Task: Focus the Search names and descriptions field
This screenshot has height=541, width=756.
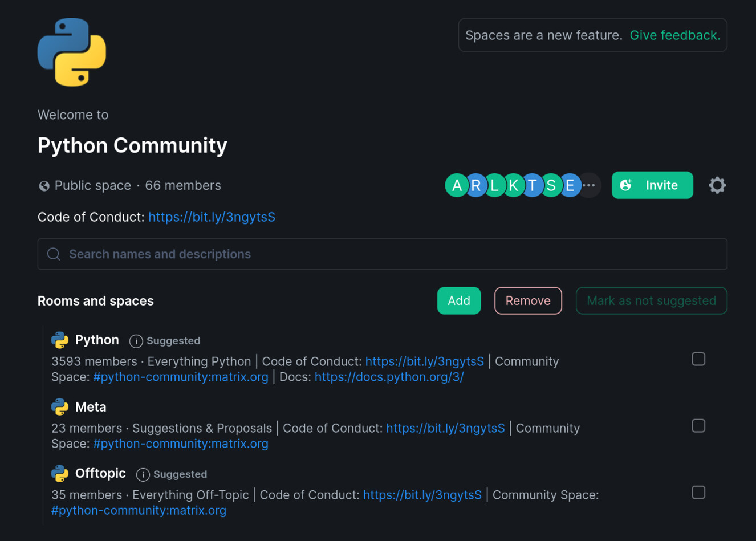Action: tap(382, 254)
